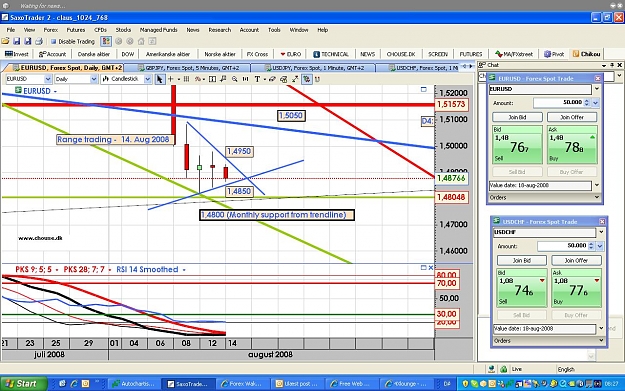Open the instrument EURUSD dropdown in chart toolbar

[47, 79]
